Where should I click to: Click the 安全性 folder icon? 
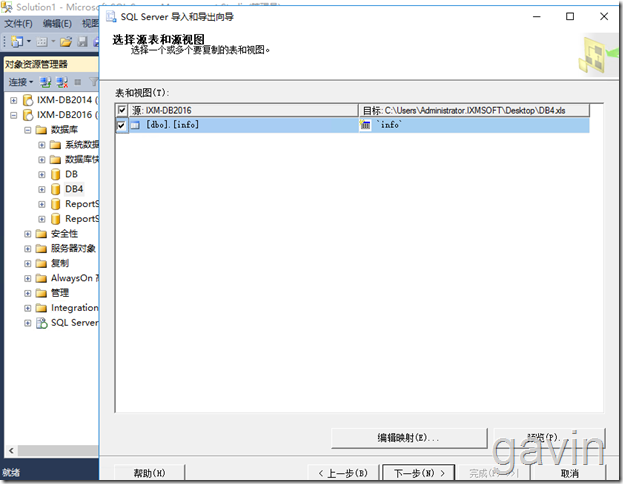pos(41,234)
